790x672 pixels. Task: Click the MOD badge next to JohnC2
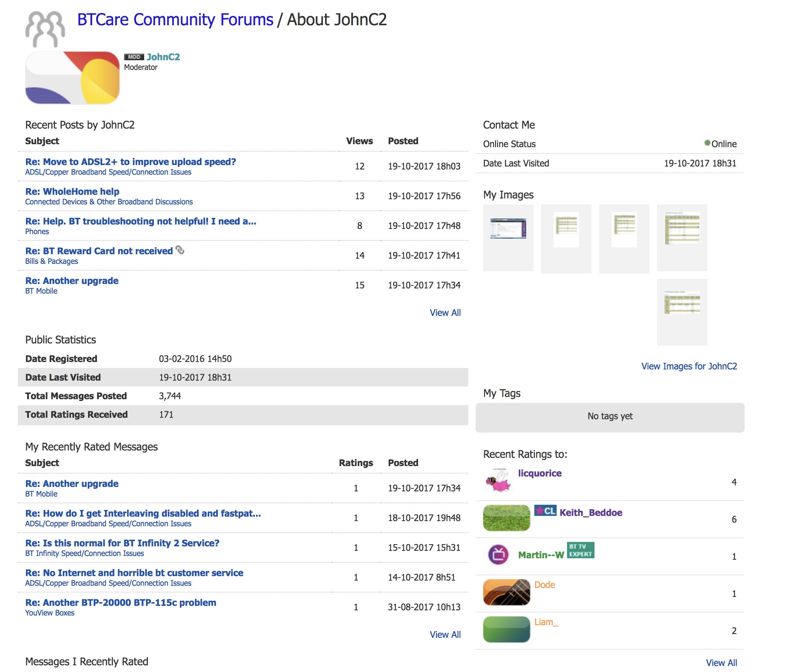coord(134,57)
